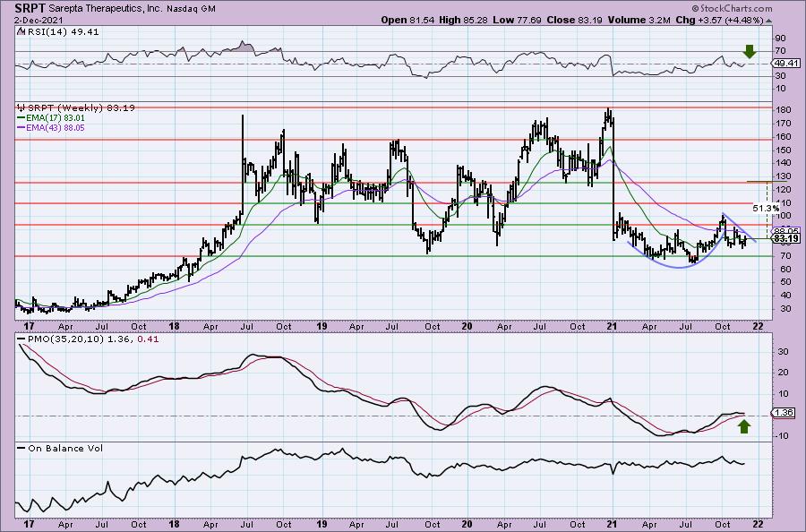Click the 2-Dec-2021 chart date
This screenshot has height=532, width=806.
click(x=39, y=20)
